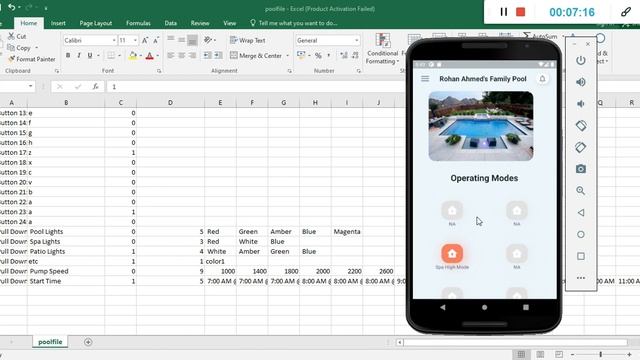Screen dimensions: 640x360
Task: Open the General number format dropdown
Action: (x=356, y=40)
